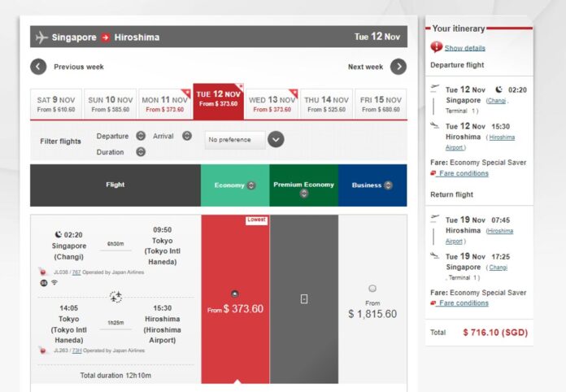Open Fare conditions for the departure flight
This screenshot has height=392, width=566.
(463, 173)
